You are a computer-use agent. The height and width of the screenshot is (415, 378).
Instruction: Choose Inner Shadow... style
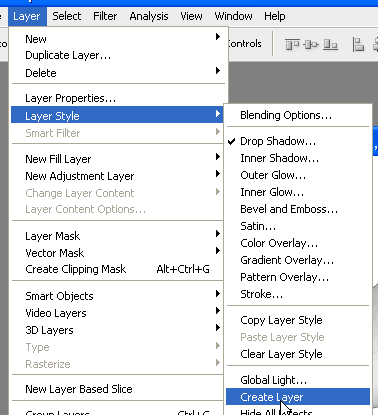pos(298,158)
